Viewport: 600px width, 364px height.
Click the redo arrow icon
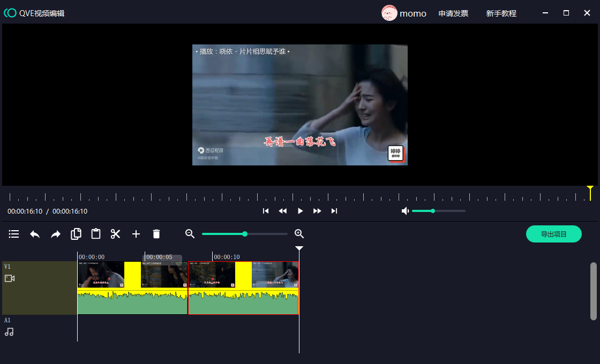point(56,234)
